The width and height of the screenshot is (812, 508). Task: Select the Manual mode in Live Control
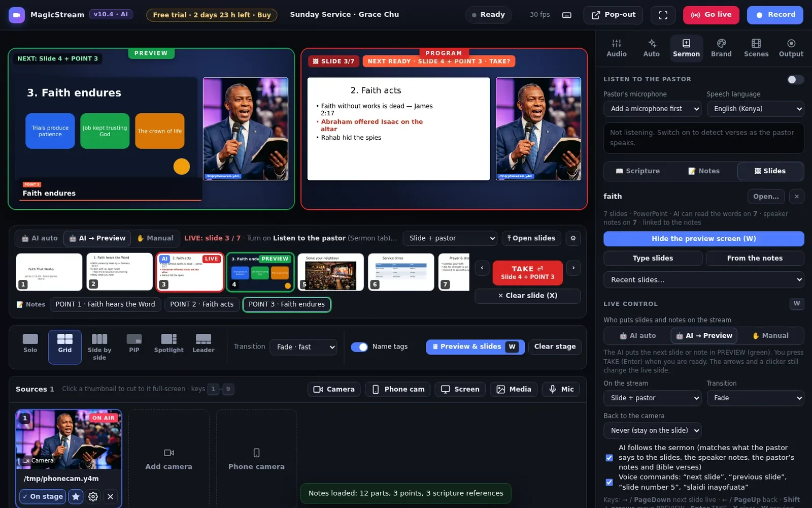point(770,336)
